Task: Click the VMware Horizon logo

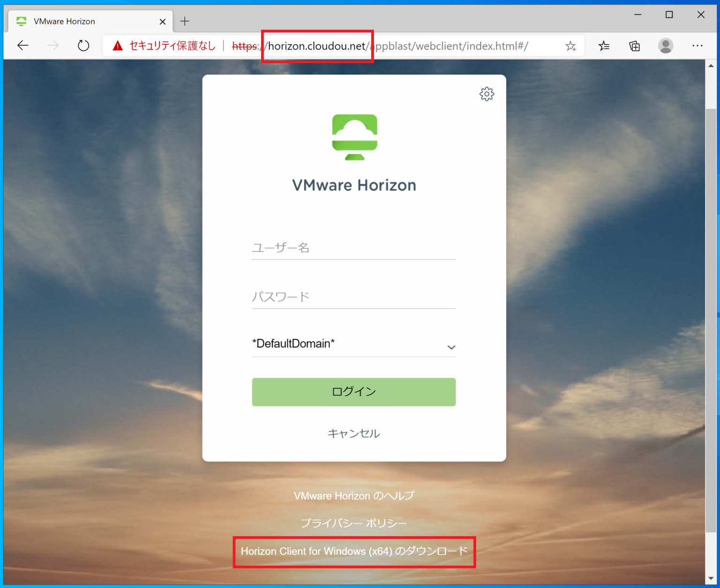Action: (354, 137)
